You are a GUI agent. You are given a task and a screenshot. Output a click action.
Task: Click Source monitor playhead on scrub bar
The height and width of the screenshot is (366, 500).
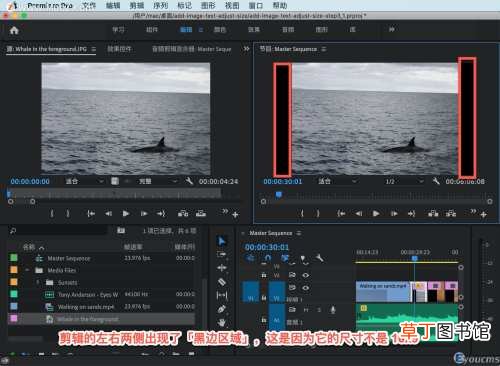[x=9, y=193]
